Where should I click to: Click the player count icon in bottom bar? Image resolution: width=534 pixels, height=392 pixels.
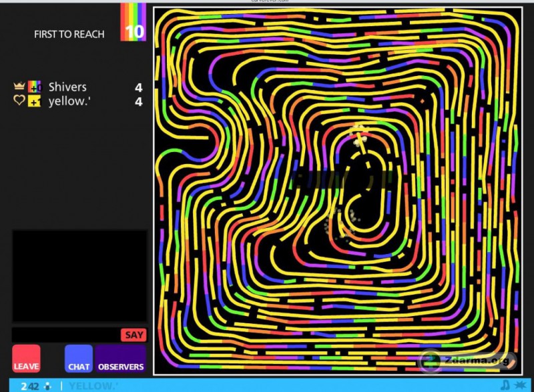click(x=47, y=386)
